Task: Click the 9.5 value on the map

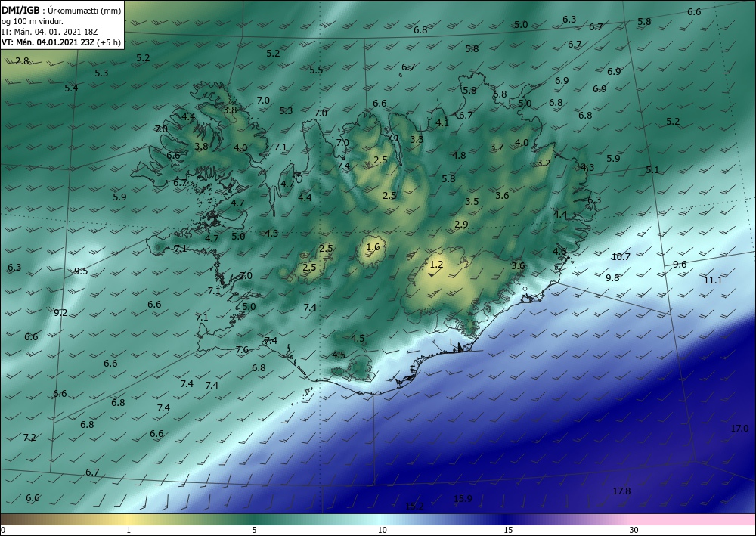Action: click(81, 271)
